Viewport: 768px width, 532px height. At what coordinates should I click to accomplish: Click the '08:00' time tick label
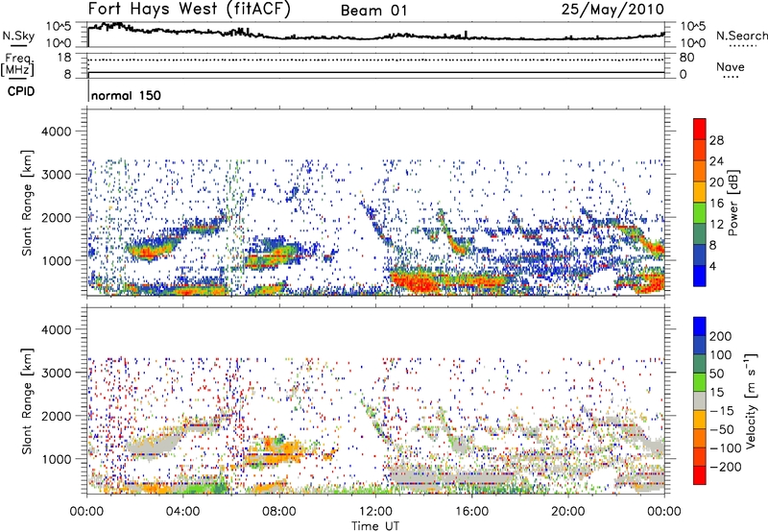279,512
